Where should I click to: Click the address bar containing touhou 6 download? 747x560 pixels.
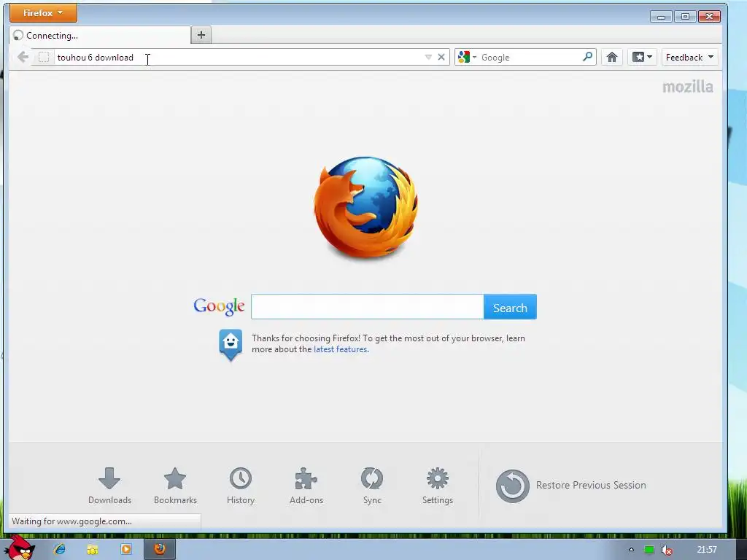(x=239, y=57)
